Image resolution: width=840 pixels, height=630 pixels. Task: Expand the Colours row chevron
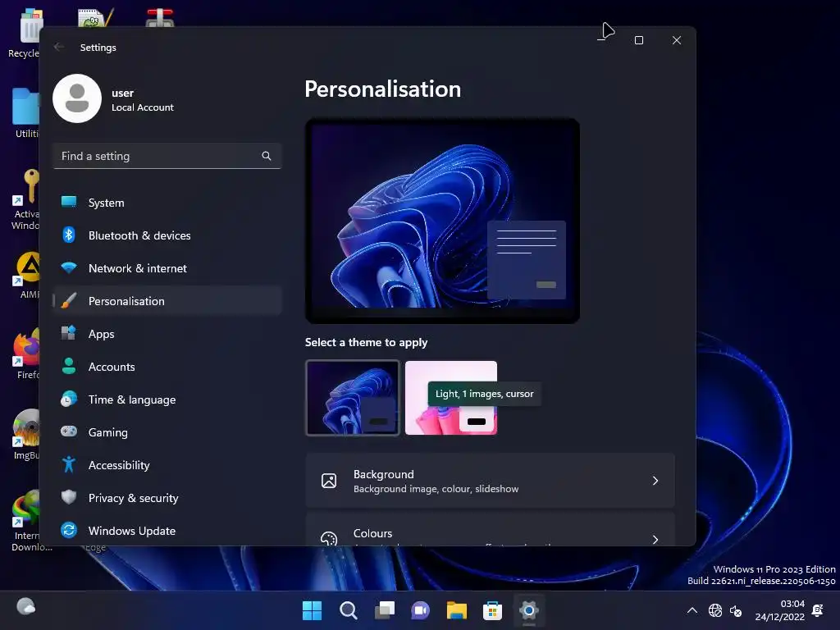(655, 539)
